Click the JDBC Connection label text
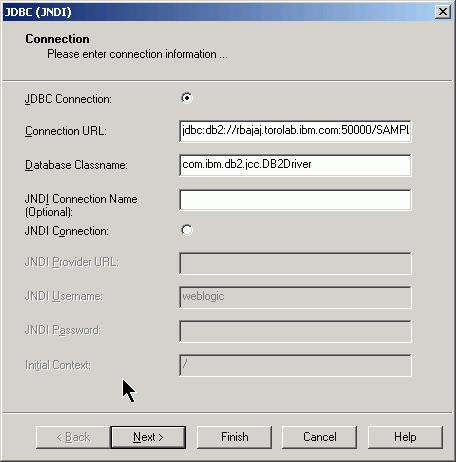Image resolution: width=456 pixels, height=462 pixels. 68,99
